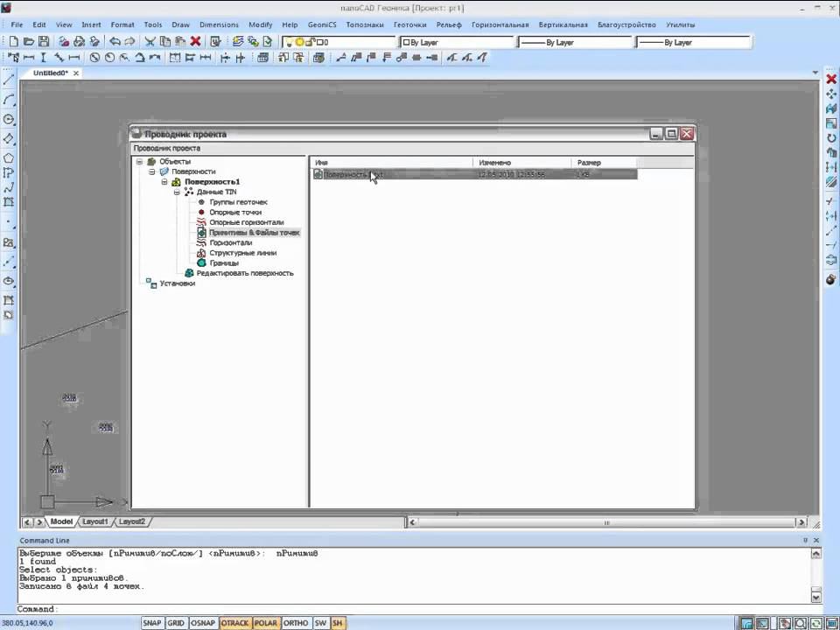Toggle SW lineweight in status bar
The width and height of the screenshot is (840, 630).
click(320, 623)
